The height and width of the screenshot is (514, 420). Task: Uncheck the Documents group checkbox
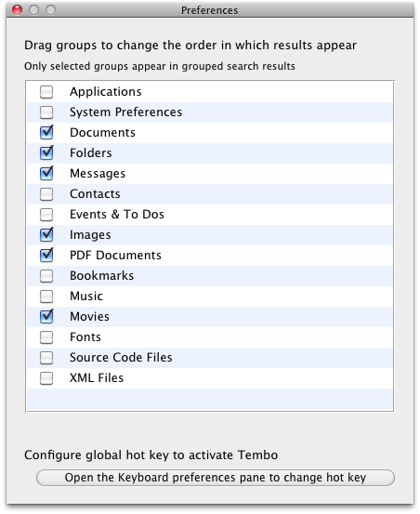pos(46,132)
